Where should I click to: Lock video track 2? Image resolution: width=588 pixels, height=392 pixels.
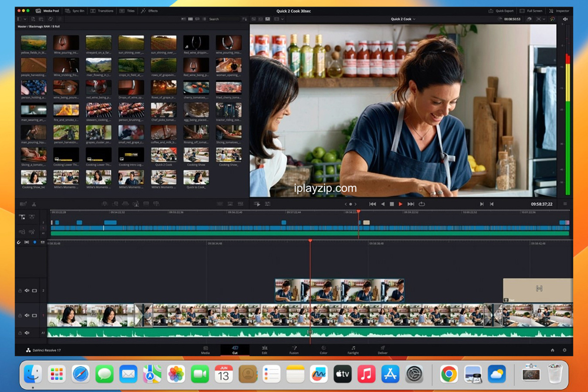[x=20, y=291]
